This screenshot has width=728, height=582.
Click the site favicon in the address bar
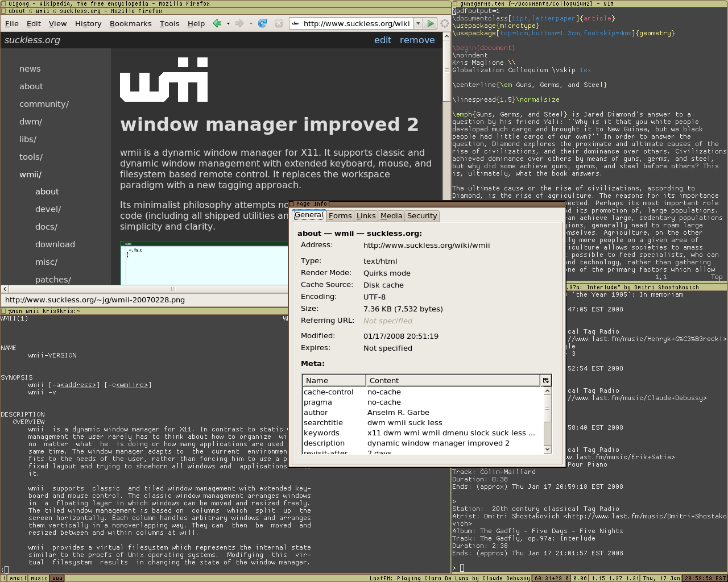[x=296, y=23]
